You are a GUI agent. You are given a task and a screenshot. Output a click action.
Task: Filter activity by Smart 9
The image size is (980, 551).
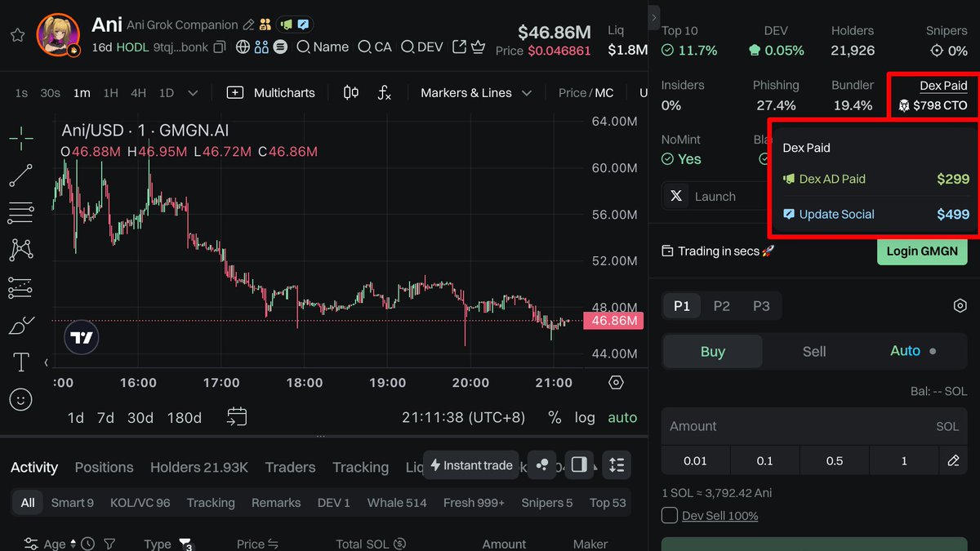(72, 503)
